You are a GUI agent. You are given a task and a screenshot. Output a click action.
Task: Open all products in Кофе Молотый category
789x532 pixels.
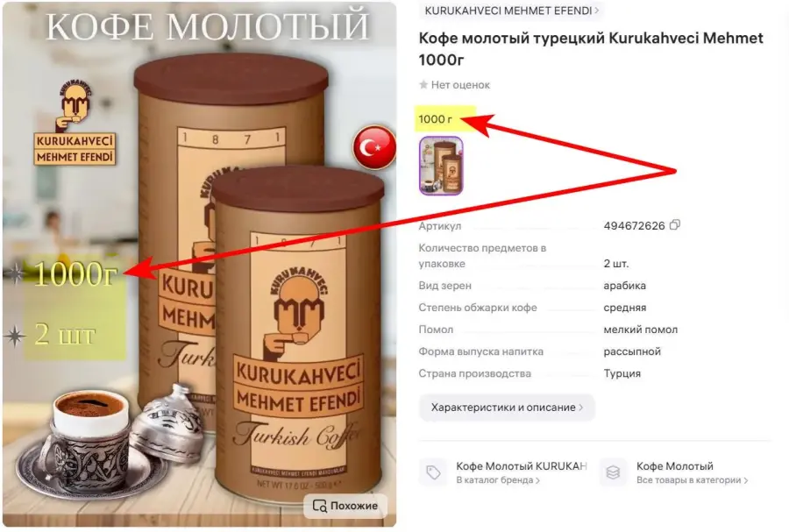[674, 466]
